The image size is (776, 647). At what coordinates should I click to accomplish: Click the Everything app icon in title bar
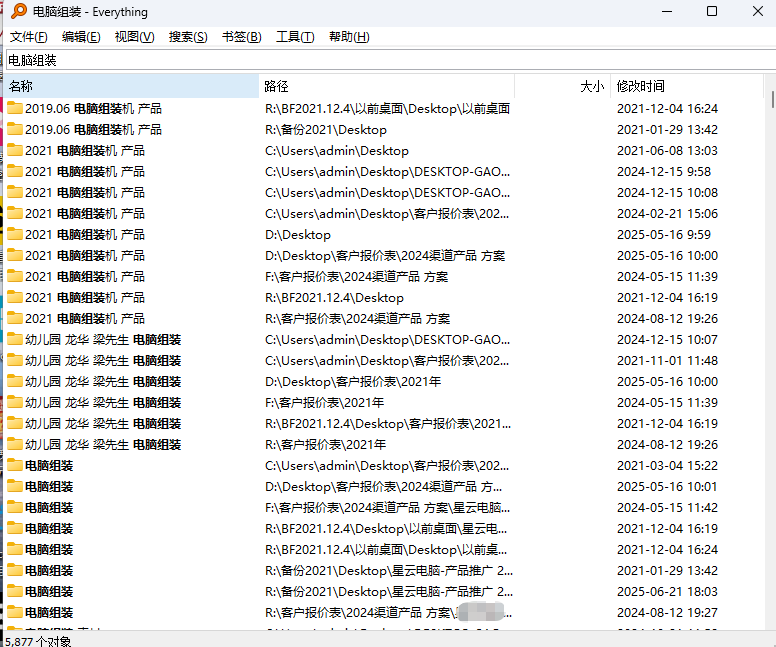17,12
